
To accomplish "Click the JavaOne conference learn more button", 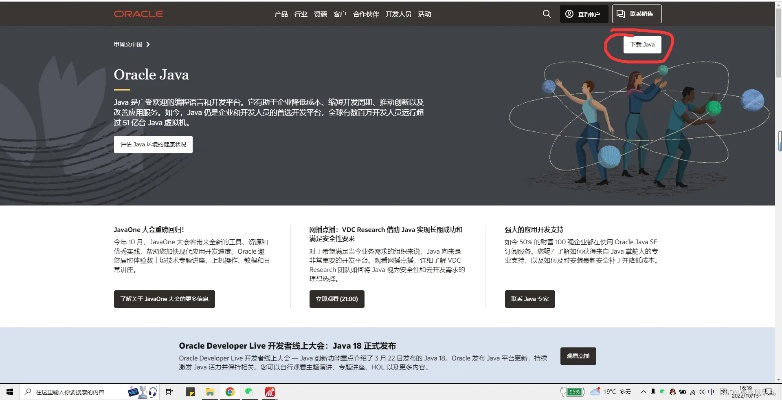I will (164, 298).
